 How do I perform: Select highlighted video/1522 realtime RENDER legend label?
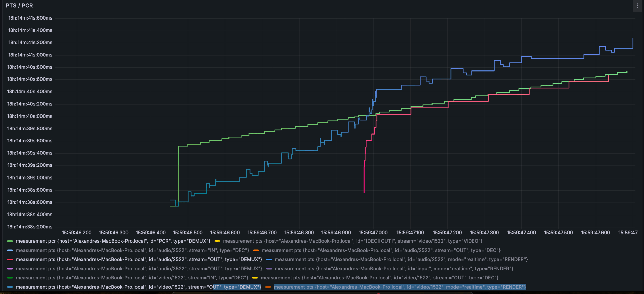pyautogui.click(x=400, y=287)
